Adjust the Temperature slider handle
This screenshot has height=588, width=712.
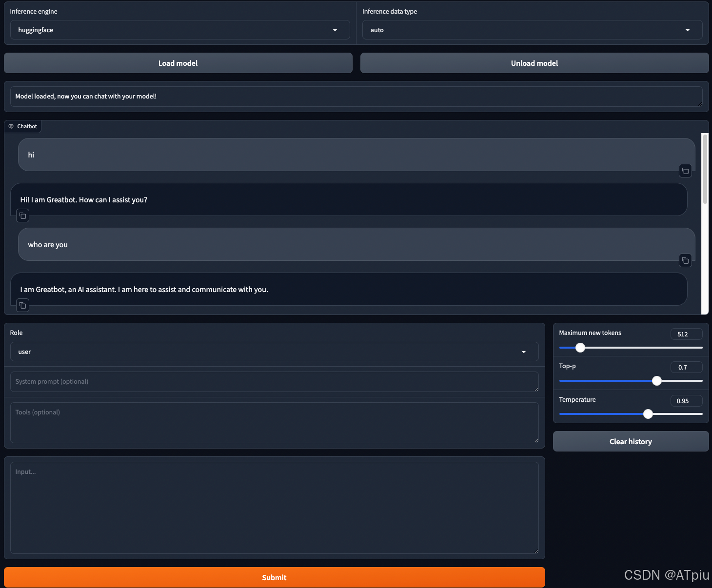(x=648, y=414)
